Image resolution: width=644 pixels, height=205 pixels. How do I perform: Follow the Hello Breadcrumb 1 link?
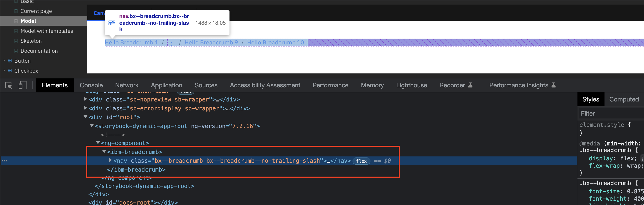click(x=132, y=43)
